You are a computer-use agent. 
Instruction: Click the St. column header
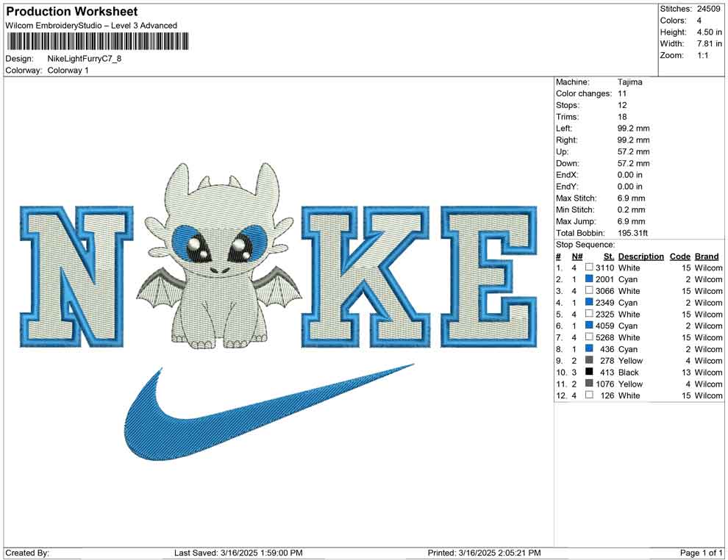click(609, 256)
